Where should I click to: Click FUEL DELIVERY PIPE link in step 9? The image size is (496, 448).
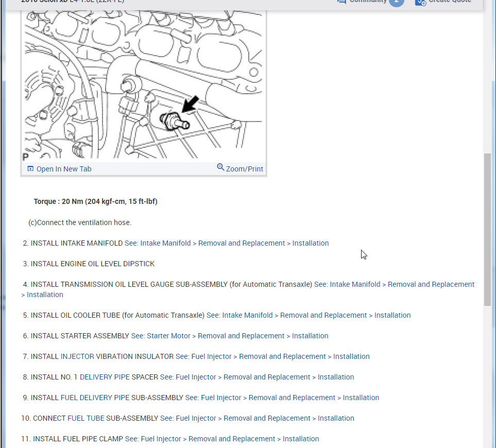click(95, 398)
